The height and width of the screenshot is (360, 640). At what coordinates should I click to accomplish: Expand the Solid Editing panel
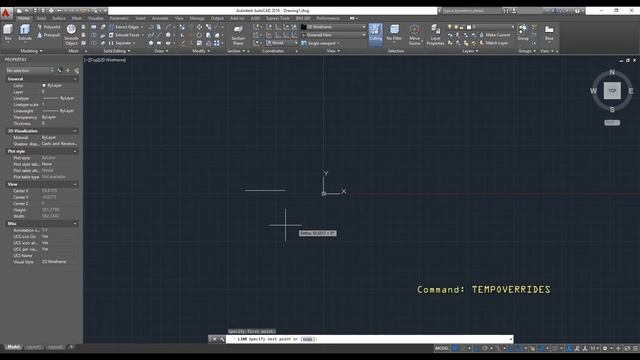point(117,51)
